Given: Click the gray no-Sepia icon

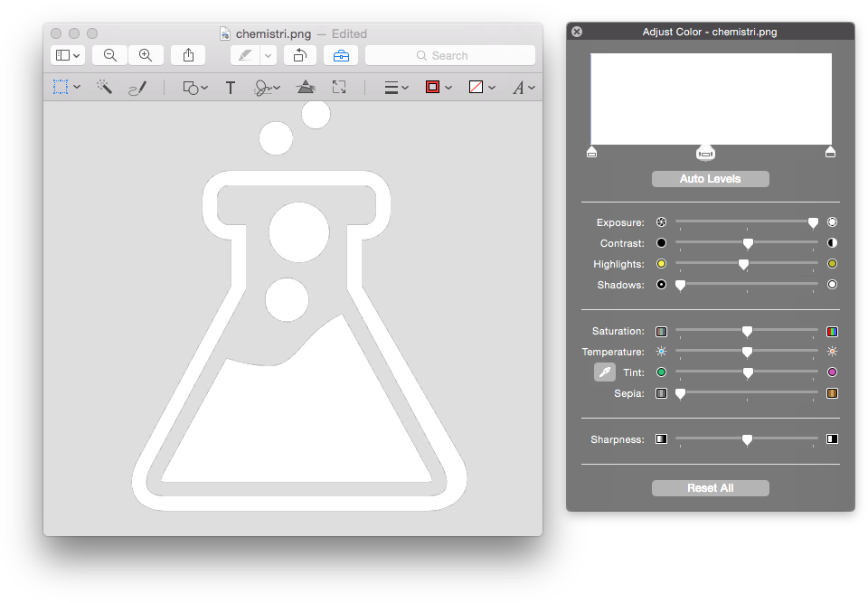Looking at the screenshot, I should [x=662, y=393].
